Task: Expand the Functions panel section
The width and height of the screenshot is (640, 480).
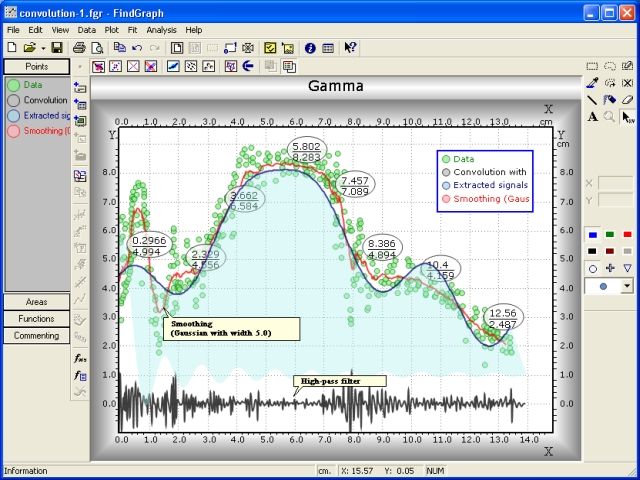Action: pyautogui.click(x=36, y=319)
